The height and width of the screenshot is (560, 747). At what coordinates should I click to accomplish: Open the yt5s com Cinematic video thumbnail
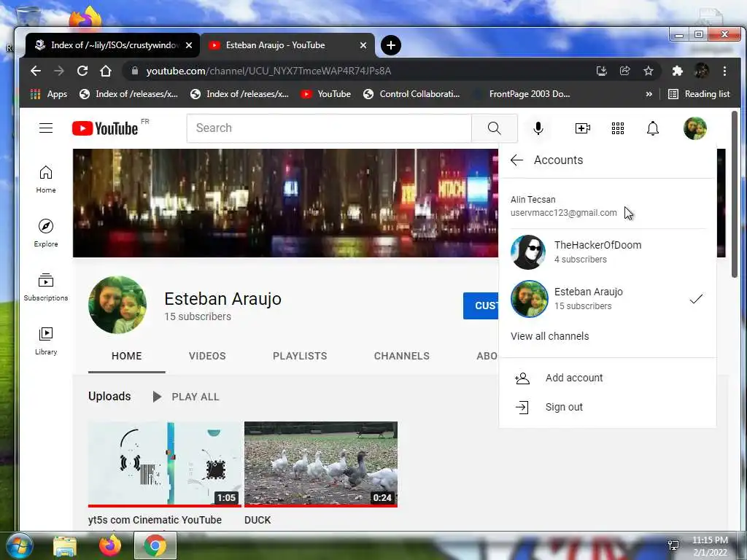tap(164, 464)
